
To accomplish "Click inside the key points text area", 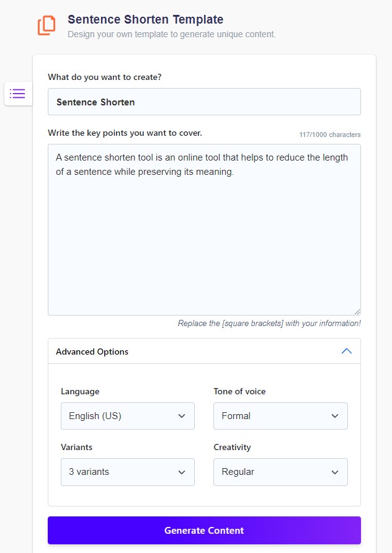I will coord(204,229).
